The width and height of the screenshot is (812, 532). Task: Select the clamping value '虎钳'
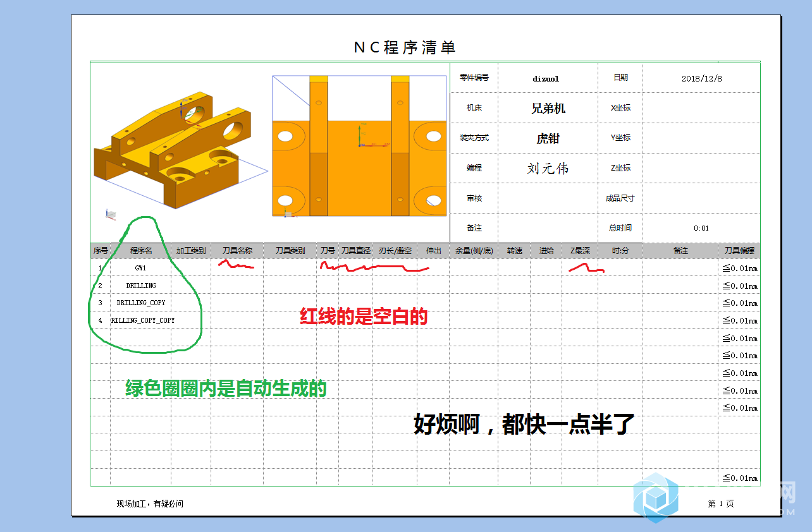(x=548, y=138)
